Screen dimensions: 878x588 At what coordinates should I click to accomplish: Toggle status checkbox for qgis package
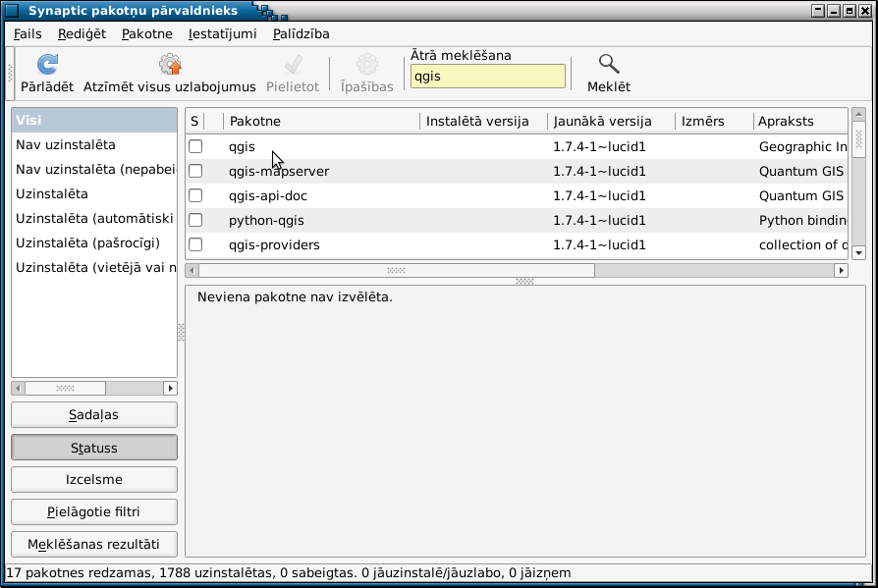[195, 146]
